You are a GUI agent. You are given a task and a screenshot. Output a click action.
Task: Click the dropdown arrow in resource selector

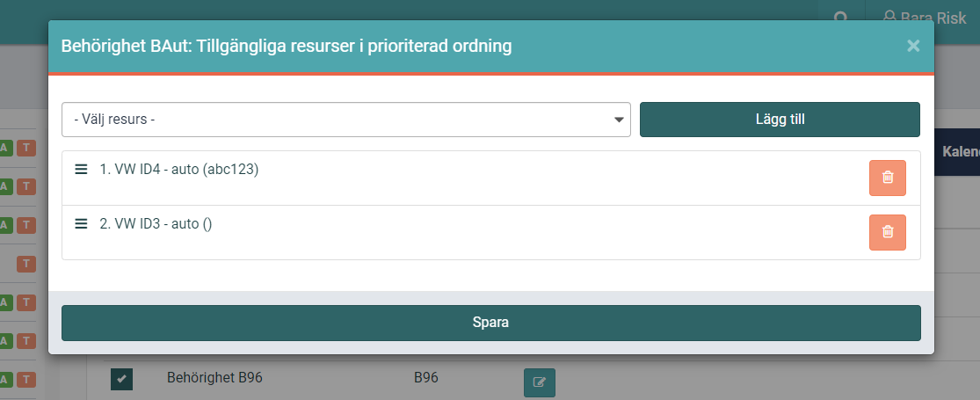tap(619, 120)
